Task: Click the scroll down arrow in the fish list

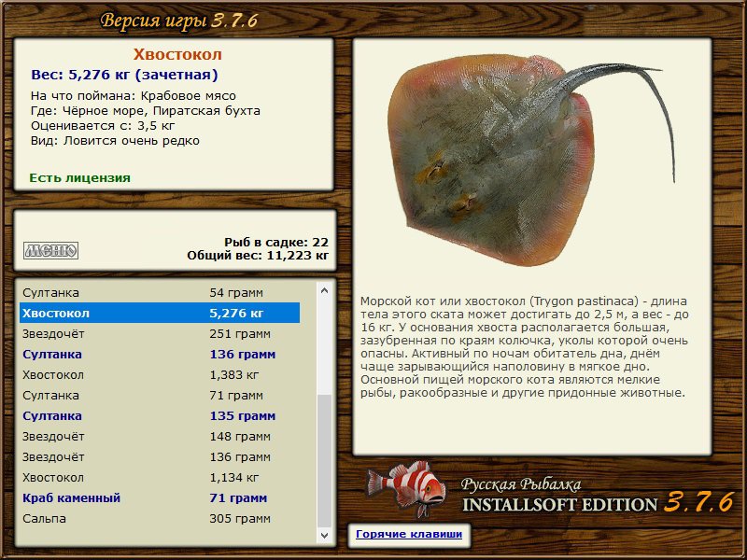Action: [324, 535]
